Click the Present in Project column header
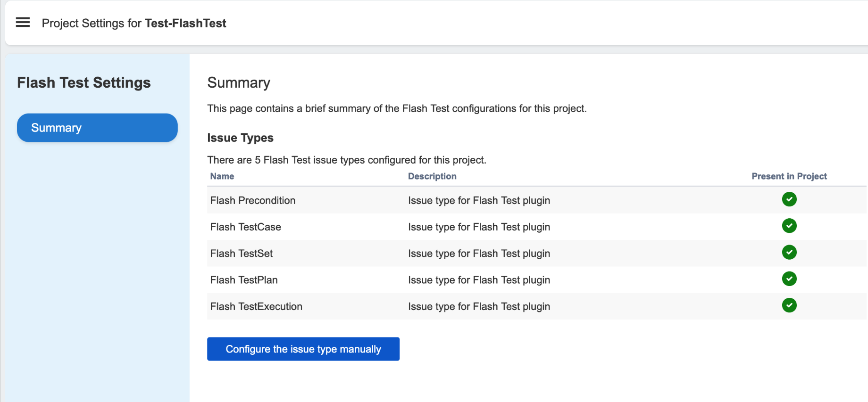The width and height of the screenshot is (868, 402). 789,176
